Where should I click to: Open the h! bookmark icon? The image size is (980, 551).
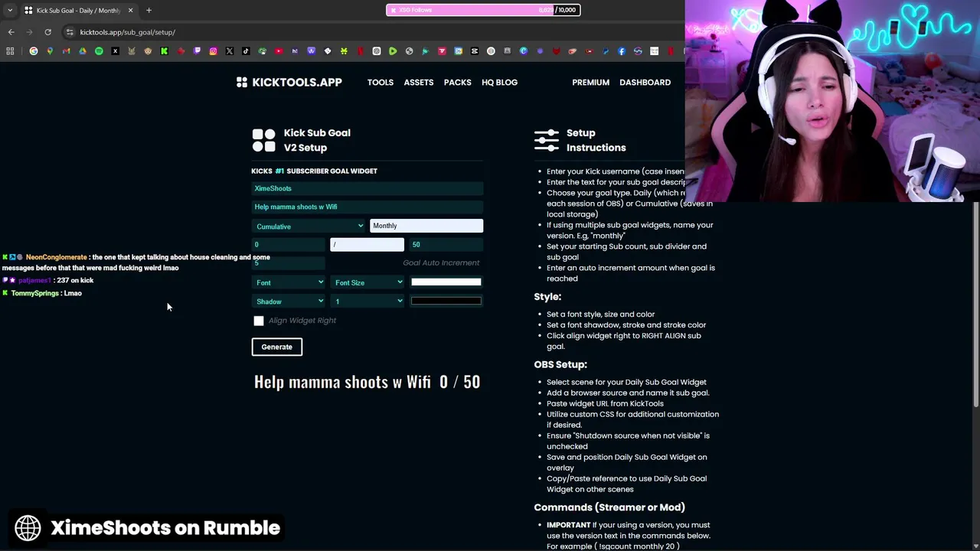click(x=295, y=51)
